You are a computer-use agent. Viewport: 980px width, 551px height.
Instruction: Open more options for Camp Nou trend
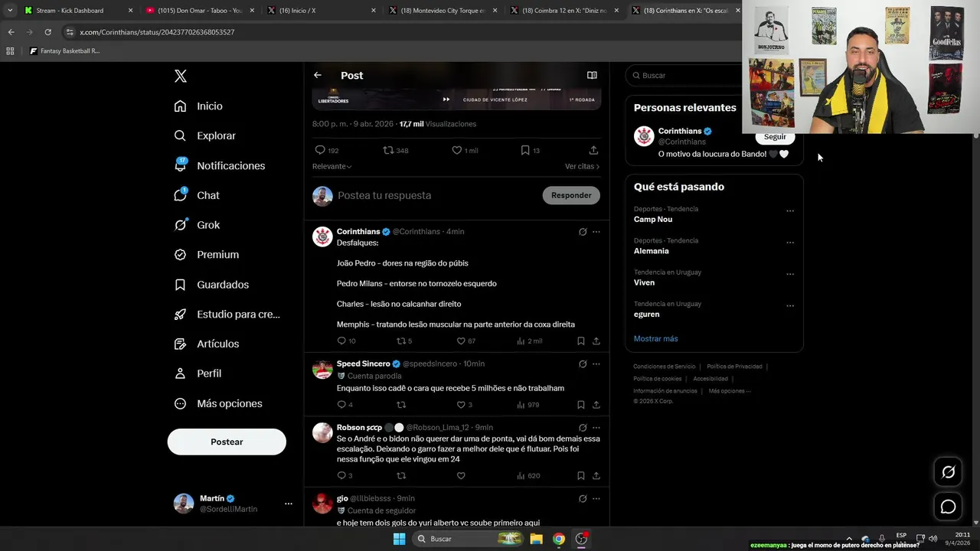pos(790,211)
